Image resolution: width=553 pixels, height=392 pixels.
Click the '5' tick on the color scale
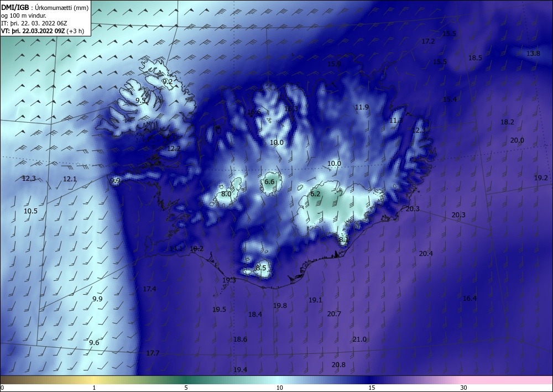[x=186, y=388]
